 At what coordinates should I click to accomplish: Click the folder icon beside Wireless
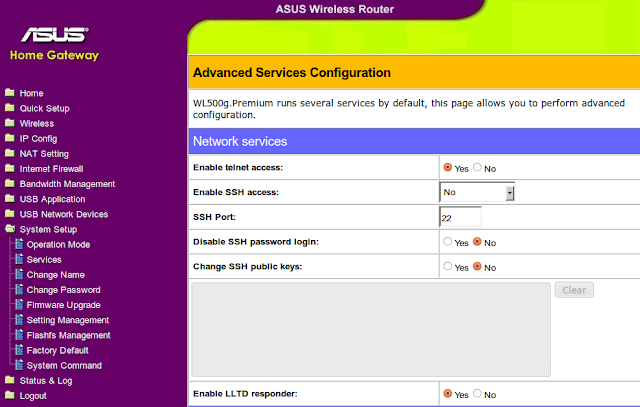click(10, 123)
